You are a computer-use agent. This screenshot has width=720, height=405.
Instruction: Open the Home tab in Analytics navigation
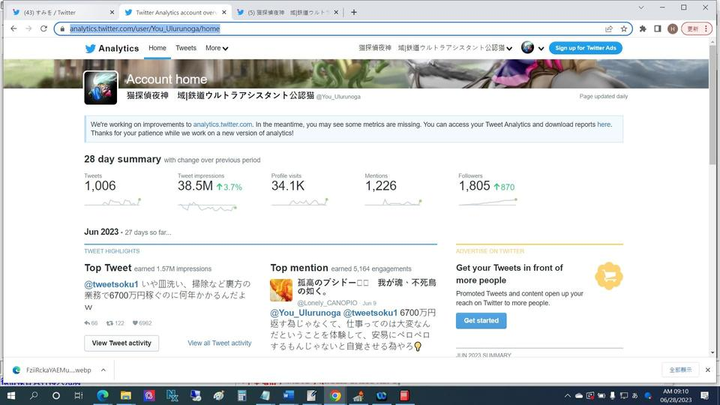pos(157,48)
